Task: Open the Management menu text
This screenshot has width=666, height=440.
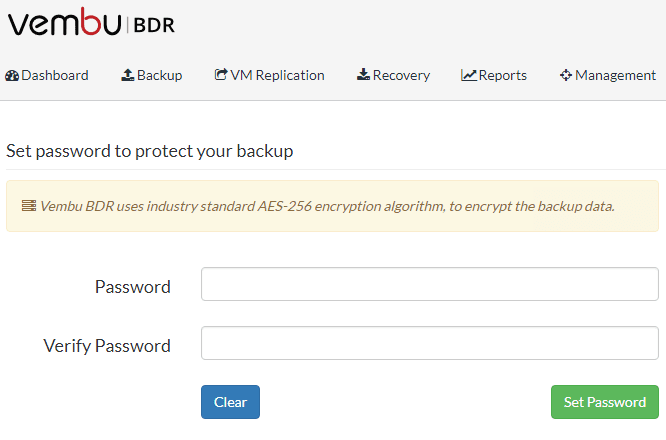Action: [616, 75]
